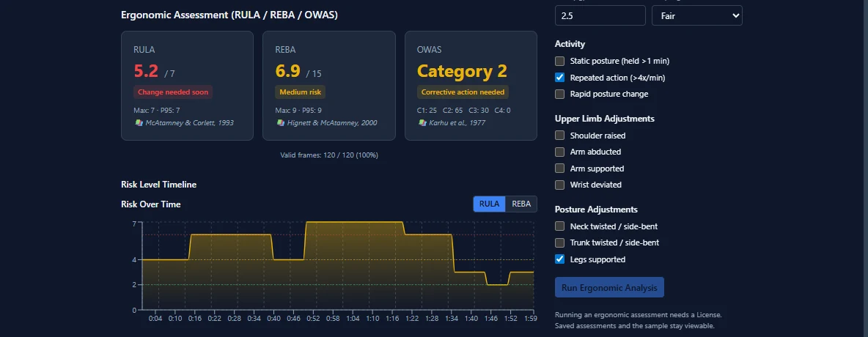Click the RULA score 5.2
Image resolution: width=868 pixels, height=337 pixels.
(x=146, y=71)
